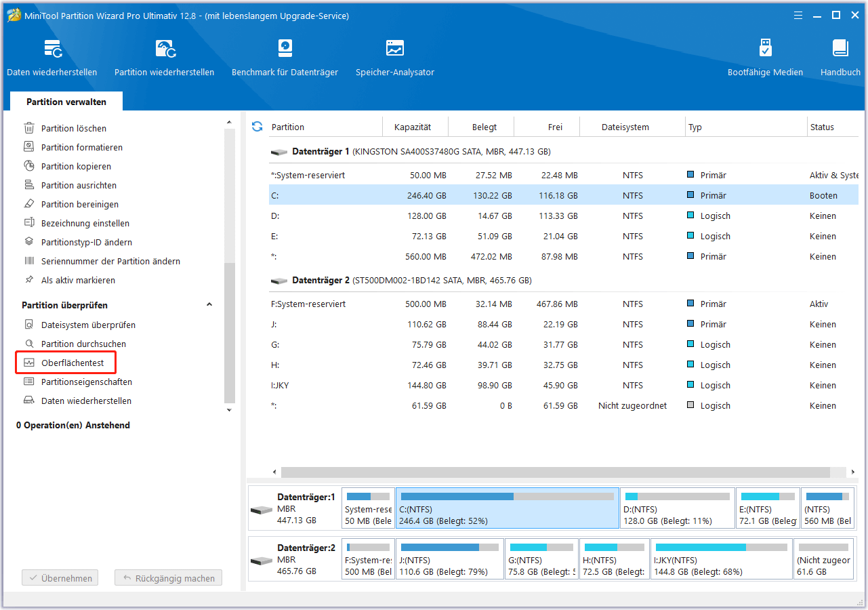868x610 pixels.
Task: Choose Als aktiv markieren
Action: (78, 280)
